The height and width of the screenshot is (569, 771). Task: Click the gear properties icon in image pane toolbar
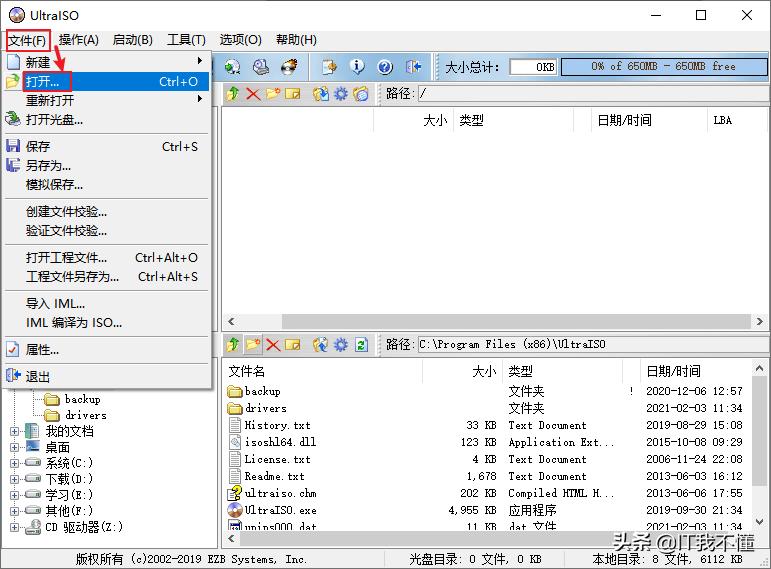pyautogui.click(x=341, y=93)
